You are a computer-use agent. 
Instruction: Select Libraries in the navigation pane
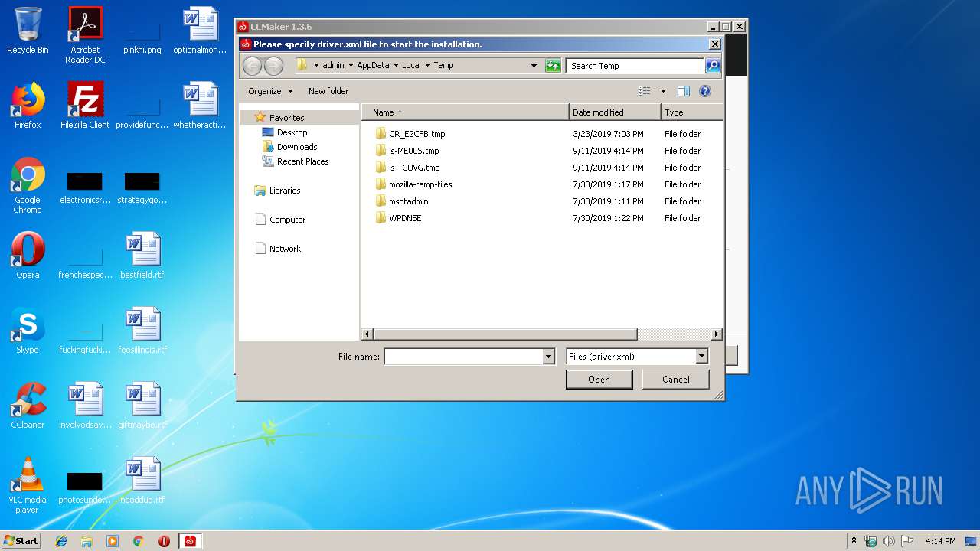(x=277, y=191)
